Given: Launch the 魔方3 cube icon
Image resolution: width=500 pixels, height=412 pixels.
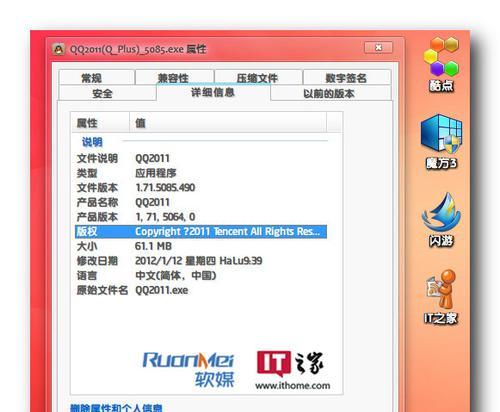Looking at the screenshot, I should tap(441, 141).
